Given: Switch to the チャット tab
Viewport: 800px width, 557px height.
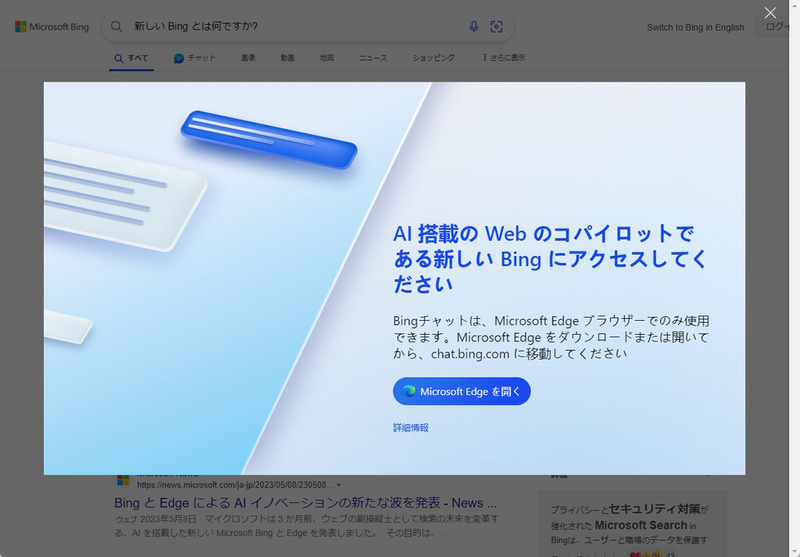Looking at the screenshot, I should pos(194,58).
